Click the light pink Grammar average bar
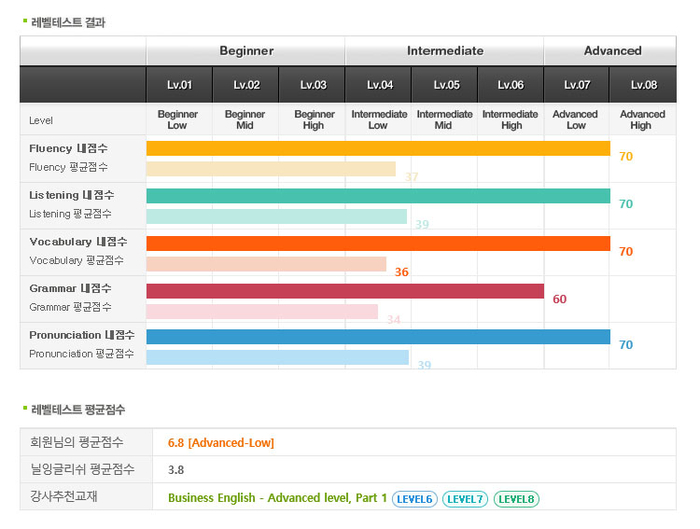Screen dimensions: 700x529 coord(262,311)
